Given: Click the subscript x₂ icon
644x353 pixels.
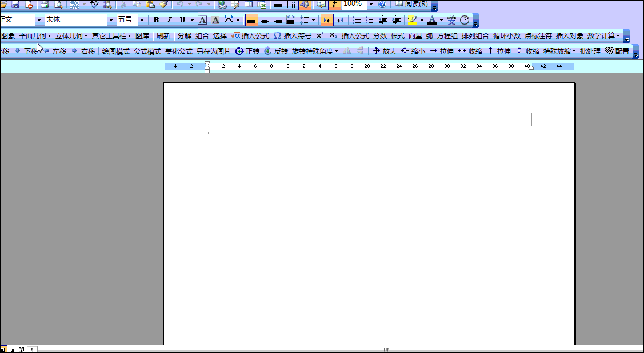Looking at the screenshot, I should pos(333,36).
